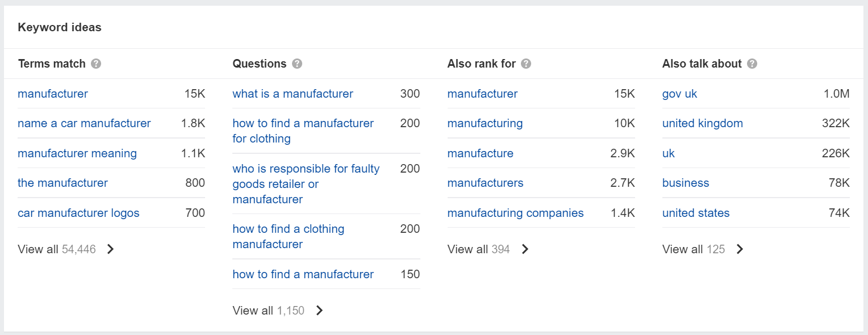The width and height of the screenshot is (868, 335).
Task: Expand View all 54,446 terms chevron
Action: tap(111, 249)
